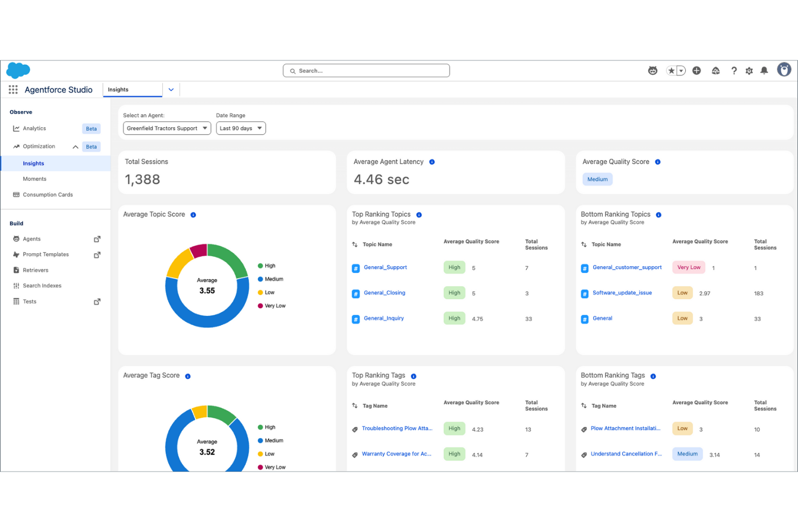Select Search Indexes in the sidebar
This screenshot has height=532, width=798.
point(42,285)
